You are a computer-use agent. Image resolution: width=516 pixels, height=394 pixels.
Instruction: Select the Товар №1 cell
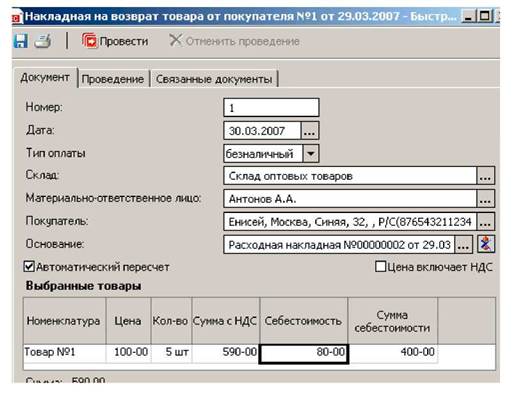tap(65, 353)
